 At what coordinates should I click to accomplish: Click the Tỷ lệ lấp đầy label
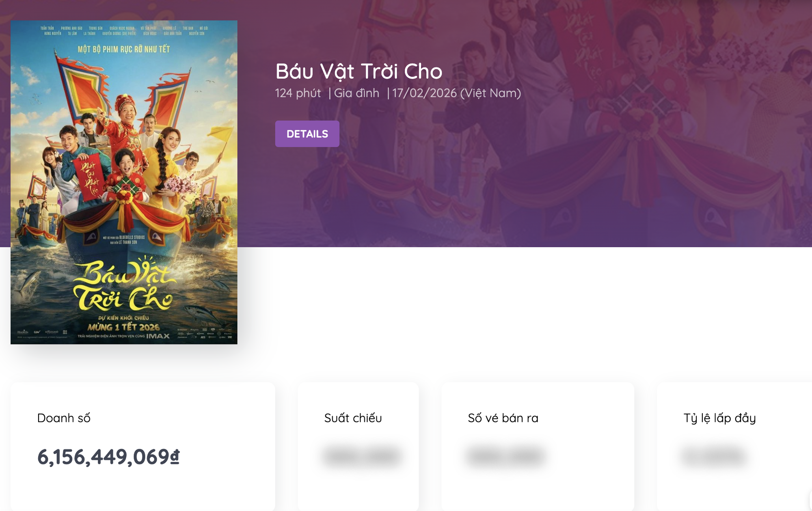coord(719,418)
